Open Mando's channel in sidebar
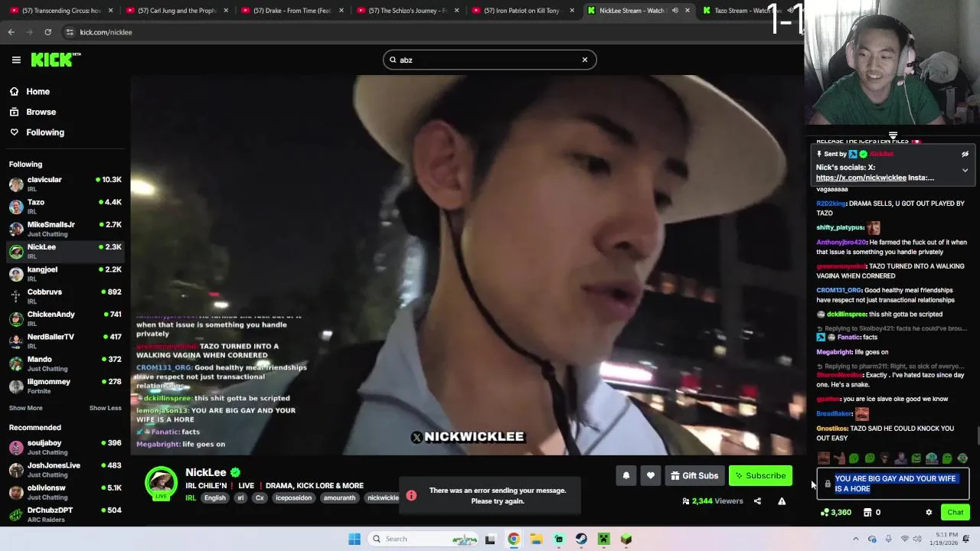980x551 pixels. (x=65, y=364)
